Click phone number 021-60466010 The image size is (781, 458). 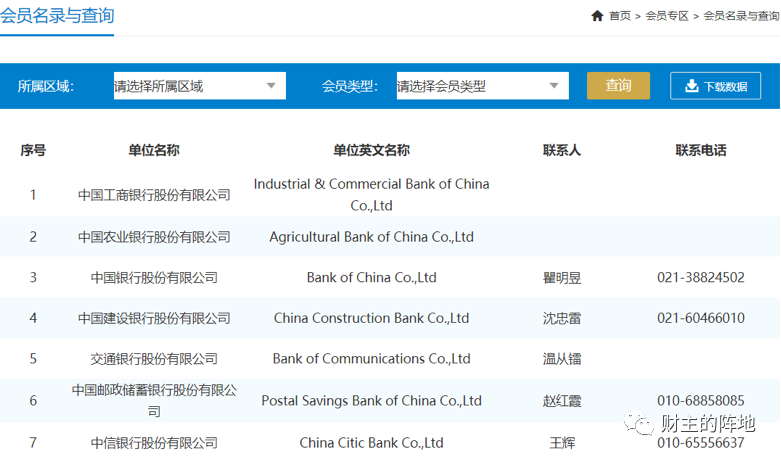pos(701,318)
